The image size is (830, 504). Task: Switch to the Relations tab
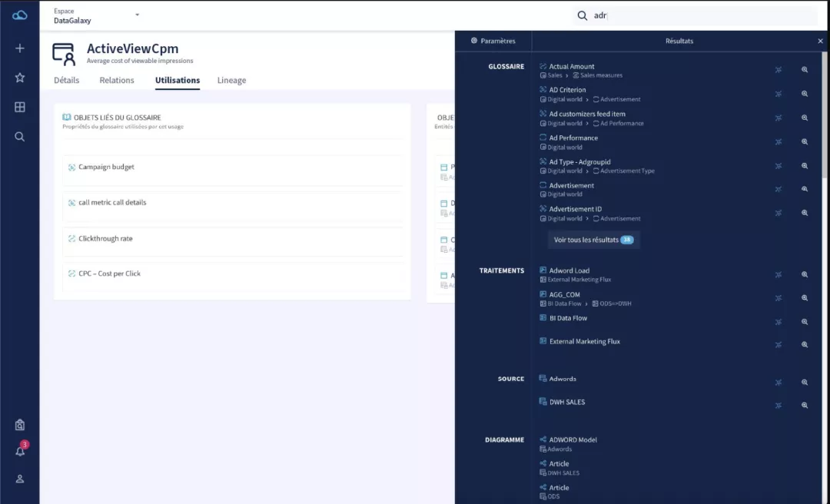click(117, 81)
